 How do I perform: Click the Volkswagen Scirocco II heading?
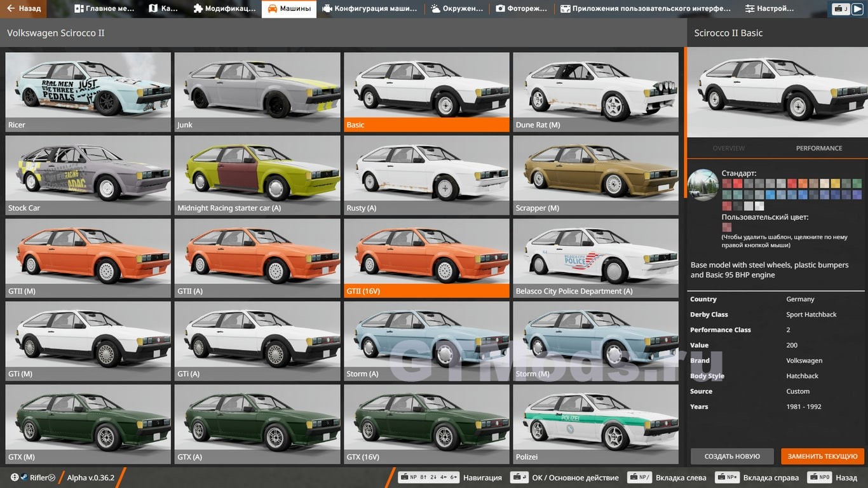tap(56, 33)
